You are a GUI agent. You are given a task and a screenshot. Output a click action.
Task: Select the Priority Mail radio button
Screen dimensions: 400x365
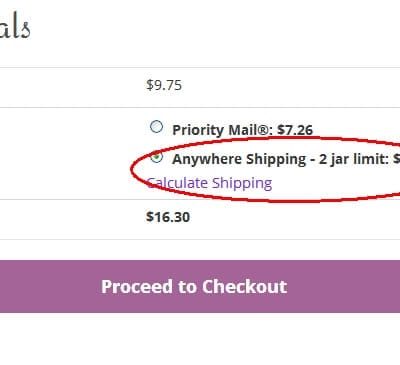coord(156,127)
